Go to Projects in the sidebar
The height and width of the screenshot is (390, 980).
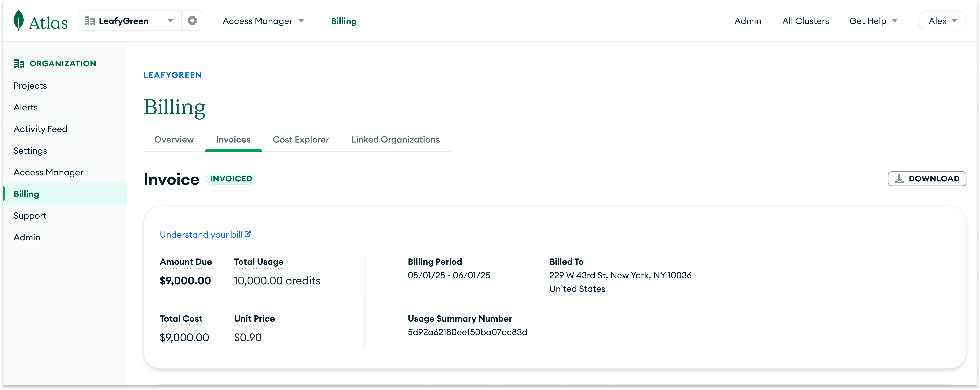pos(30,86)
